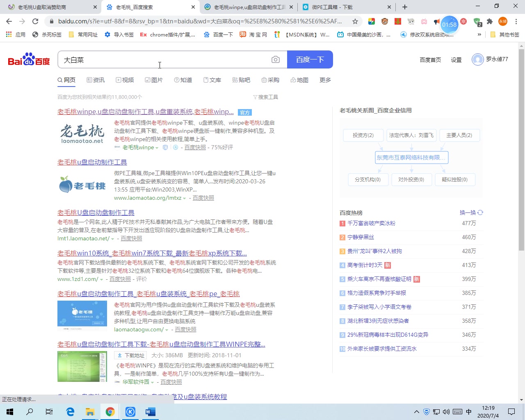Click the Baidu logo
The height and width of the screenshot is (420, 525).
(x=29, y=59)
